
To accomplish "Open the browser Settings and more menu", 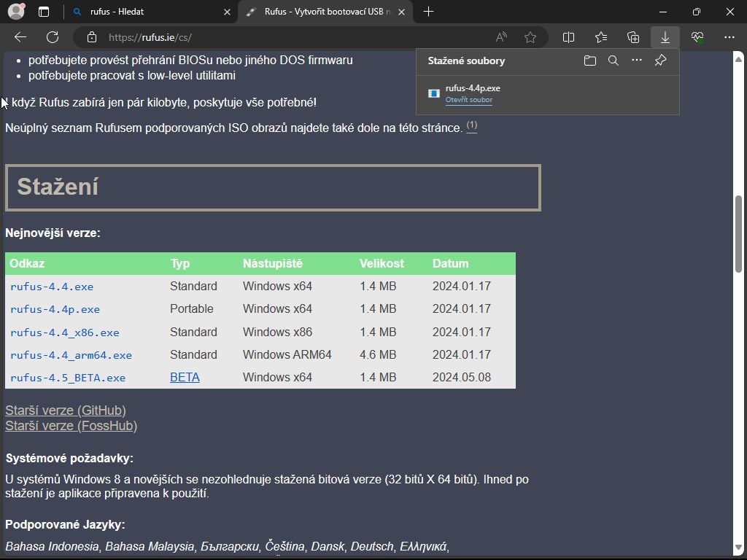I will click(729, 37).
